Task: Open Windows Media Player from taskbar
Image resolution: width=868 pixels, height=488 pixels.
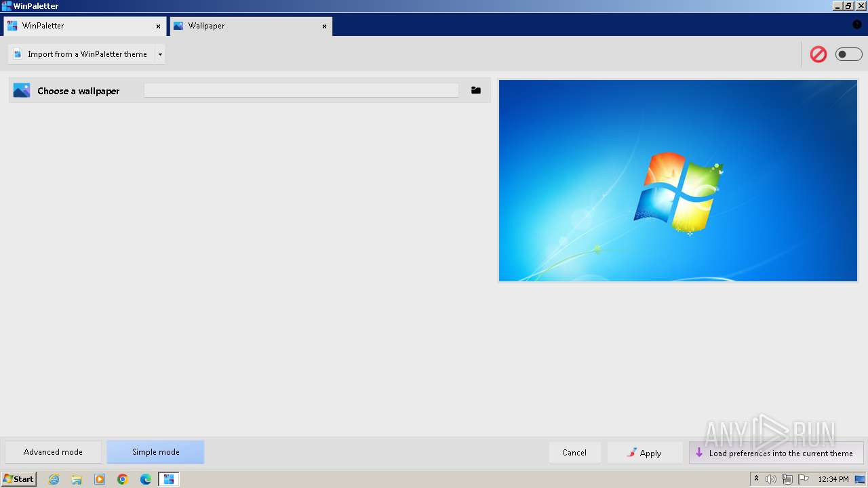Action: pyautogui.click(x=100, y=479)
